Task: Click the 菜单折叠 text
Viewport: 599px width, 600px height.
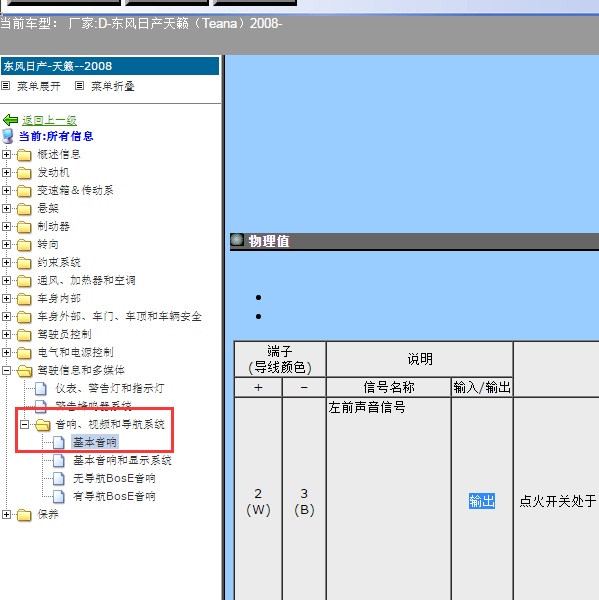Action: tap(113, 86)
